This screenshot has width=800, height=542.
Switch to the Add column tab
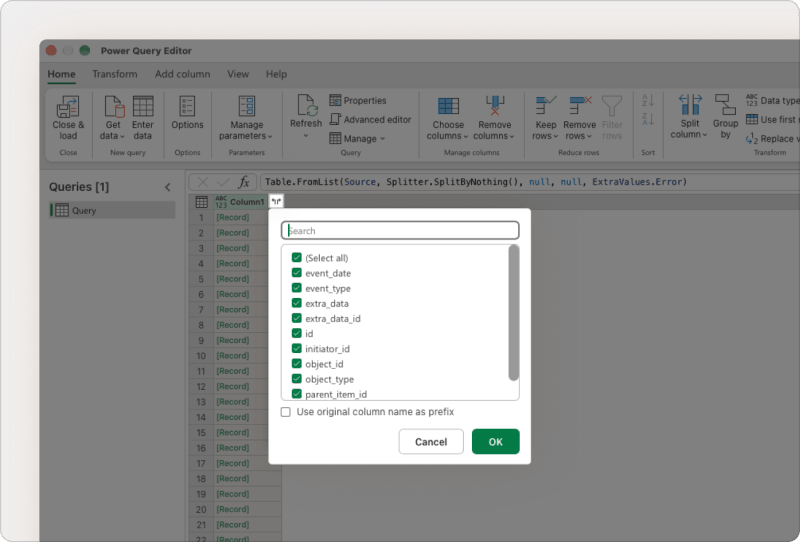coord(183,74)
